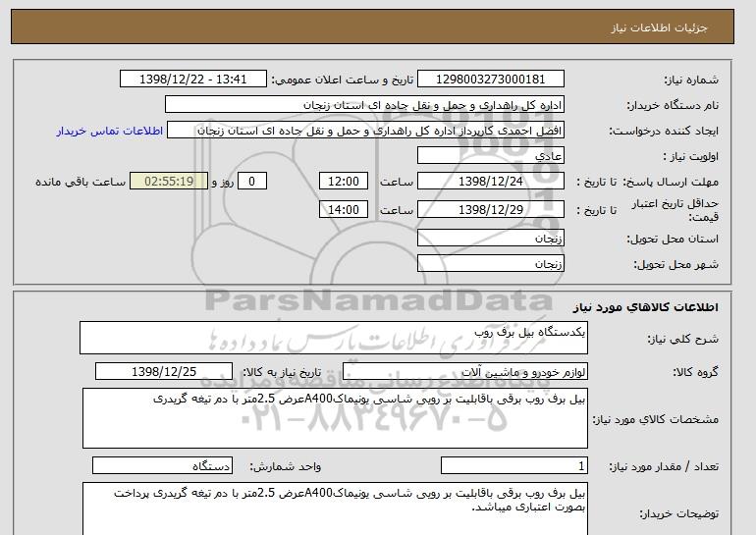This screenshot has width=756, height=535.
Task: Click the general need description box
Action: pyautogui.click(x=334, y=338)
